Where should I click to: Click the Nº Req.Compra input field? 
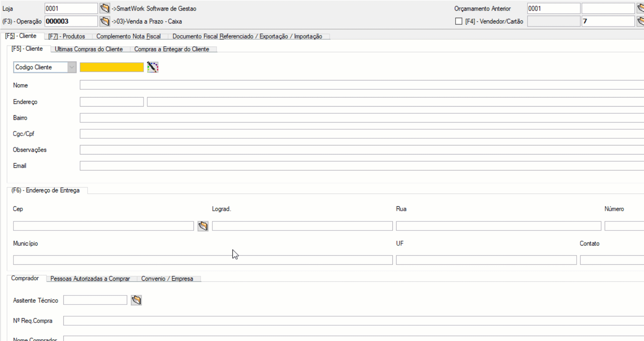pyautogui.click(x=354, y=321)
